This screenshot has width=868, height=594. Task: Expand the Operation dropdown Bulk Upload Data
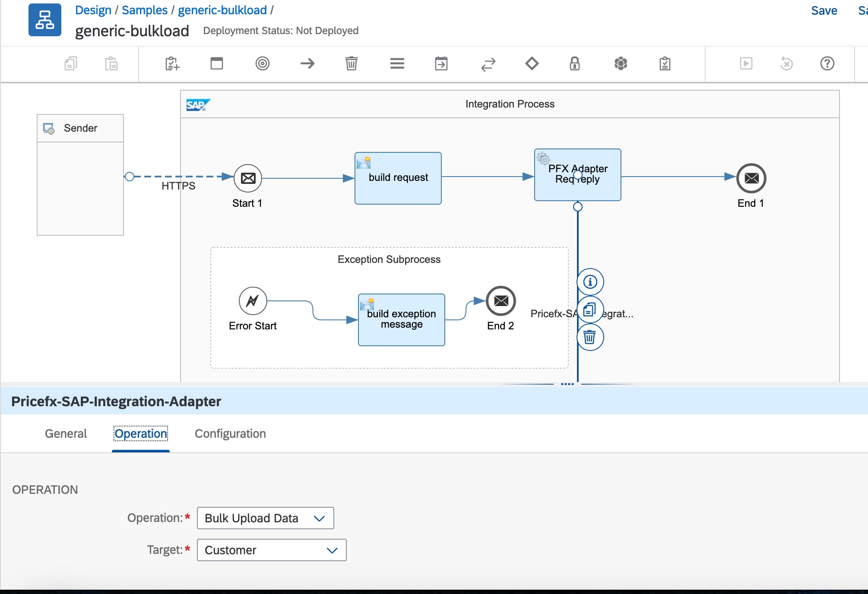265,518
